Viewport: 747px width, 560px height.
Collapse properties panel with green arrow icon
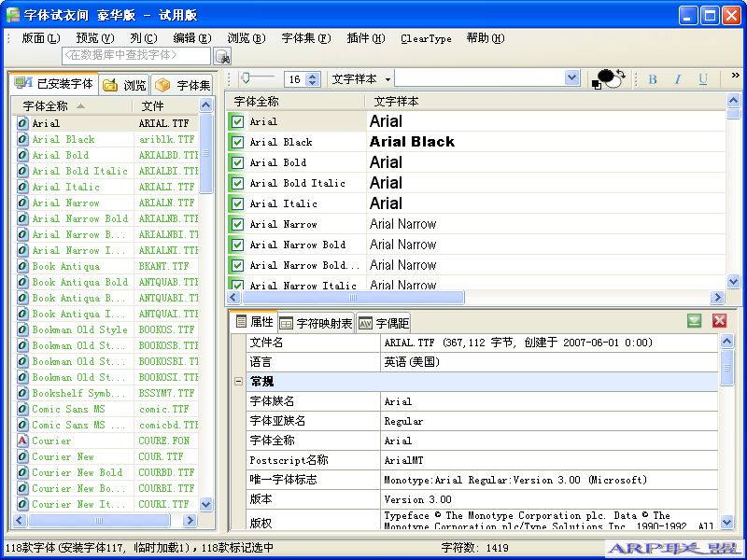click(694, 321)
